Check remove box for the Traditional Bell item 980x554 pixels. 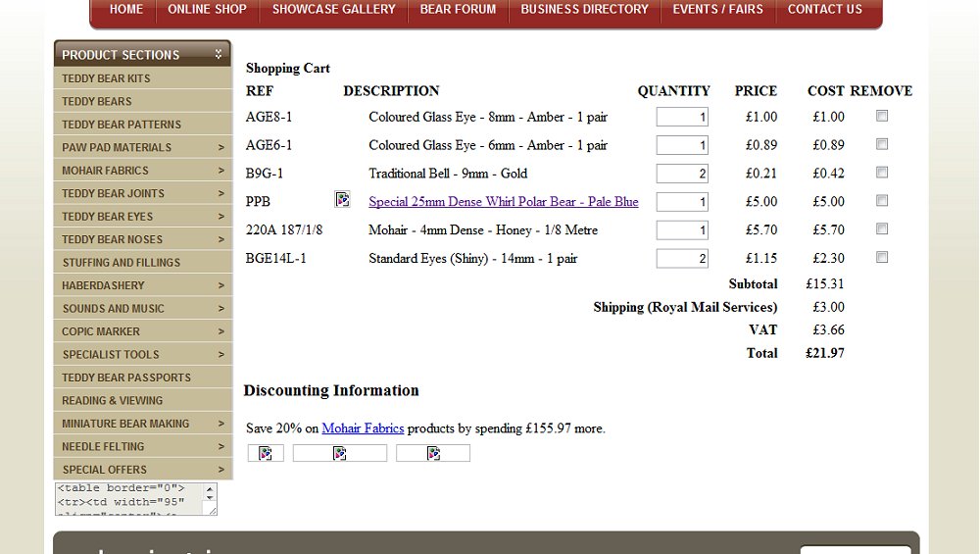click(882, 173)
